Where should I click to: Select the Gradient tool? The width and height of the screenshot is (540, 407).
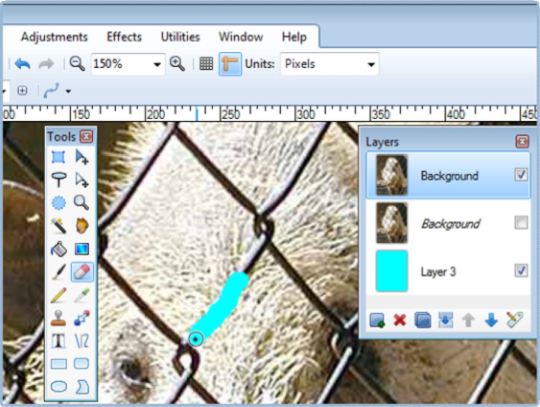pyautogui.click(x=82, y=249)
